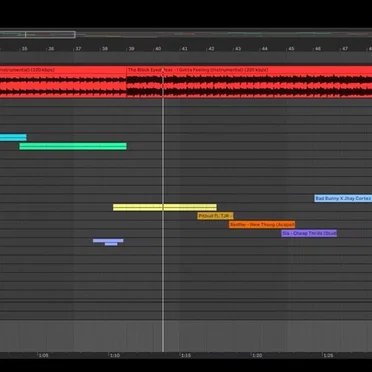
Task: Select the smaller lower lavender clip
Action: click(111, 244)
